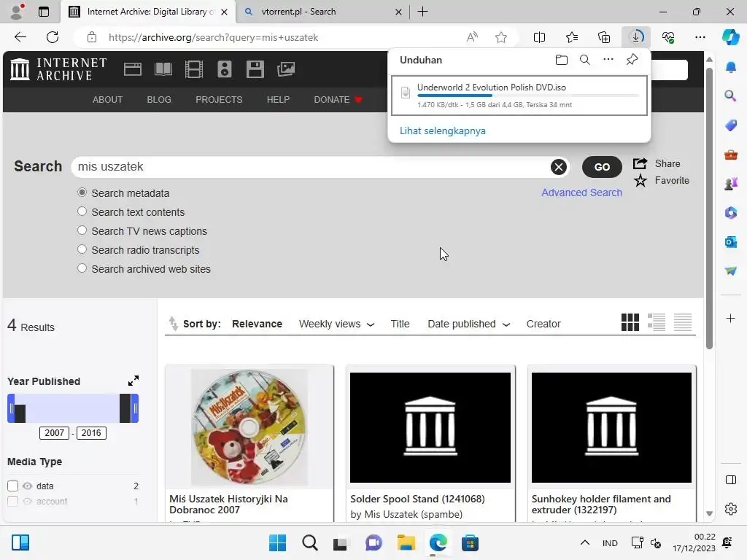Open HELP menu item
The height and width of the screenshot is (560, 747).
[278, 99]
